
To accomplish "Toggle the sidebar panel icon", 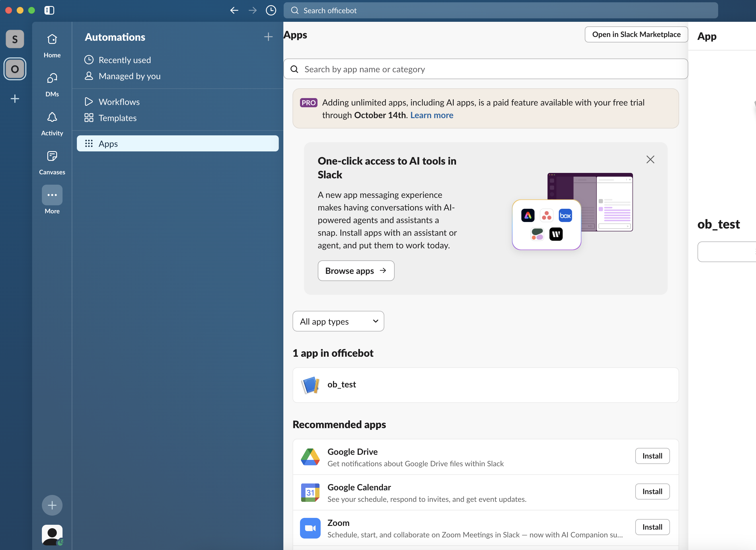I will pos(49,10).
